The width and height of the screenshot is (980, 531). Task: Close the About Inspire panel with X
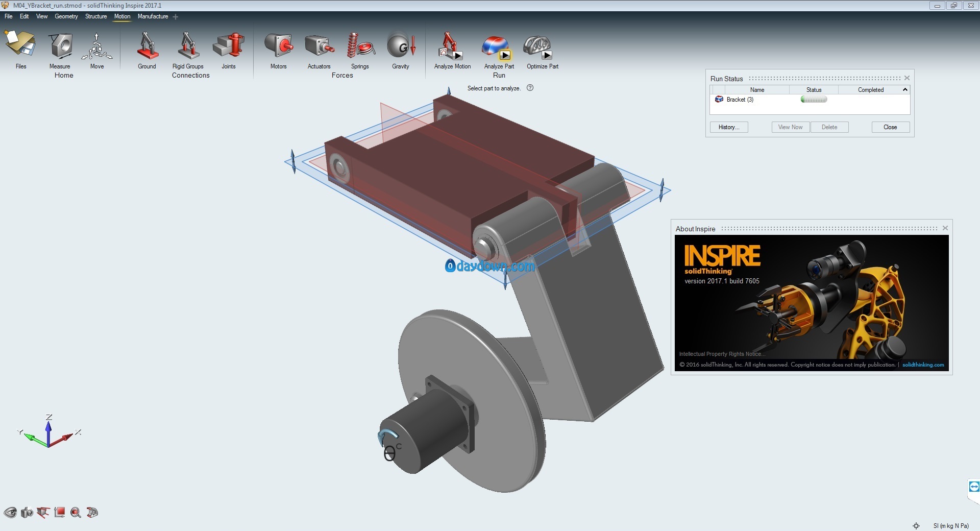pyautogui.click(x=945, y=228)
